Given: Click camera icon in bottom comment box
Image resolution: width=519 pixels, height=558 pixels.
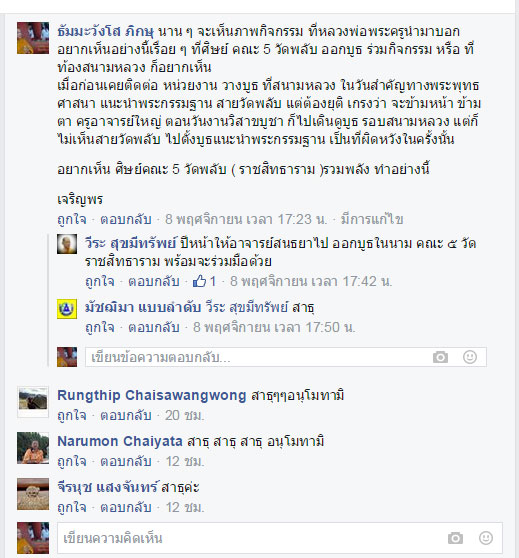Looking at the screenshot, I should (x=455, y=538).
